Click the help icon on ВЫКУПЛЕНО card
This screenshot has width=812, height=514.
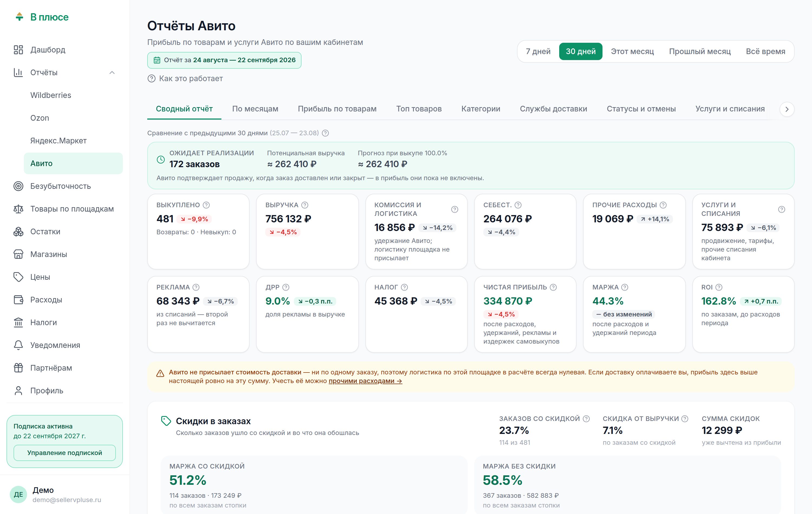[206, 205]
